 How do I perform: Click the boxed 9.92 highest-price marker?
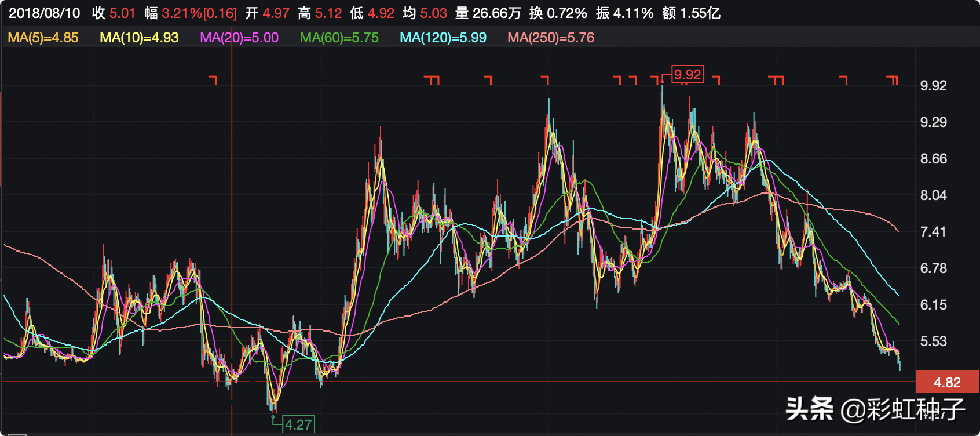coord(688,74)
